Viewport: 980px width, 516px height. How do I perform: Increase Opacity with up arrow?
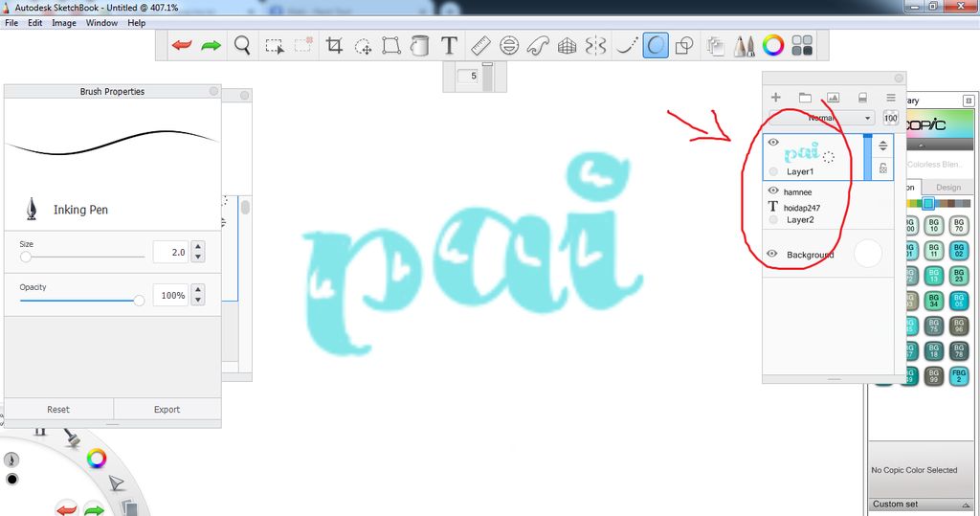coord(198,289)
